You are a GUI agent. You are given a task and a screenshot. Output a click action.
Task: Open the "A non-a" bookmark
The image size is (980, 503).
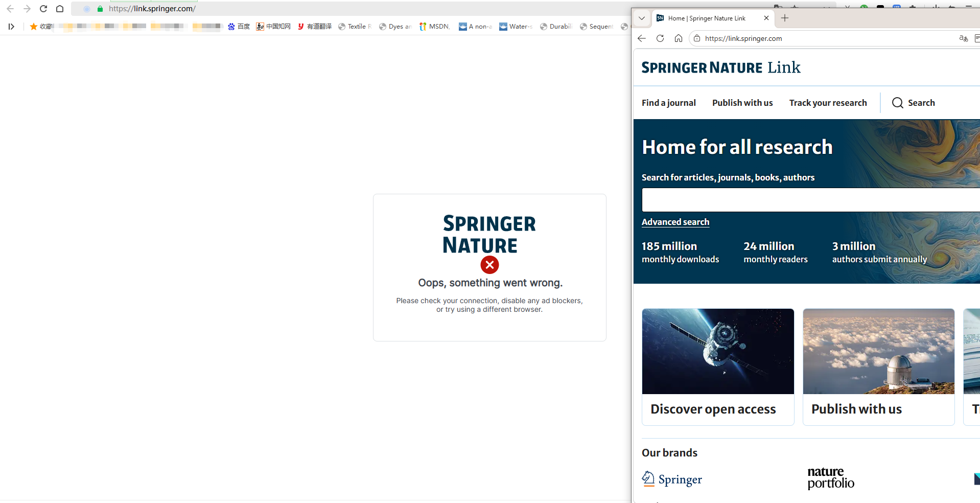[x=476, y=27]
